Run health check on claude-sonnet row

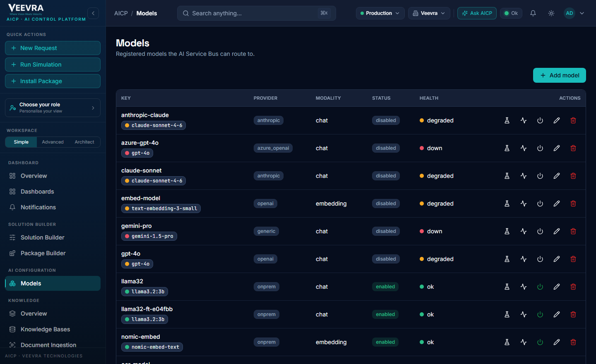524,176
